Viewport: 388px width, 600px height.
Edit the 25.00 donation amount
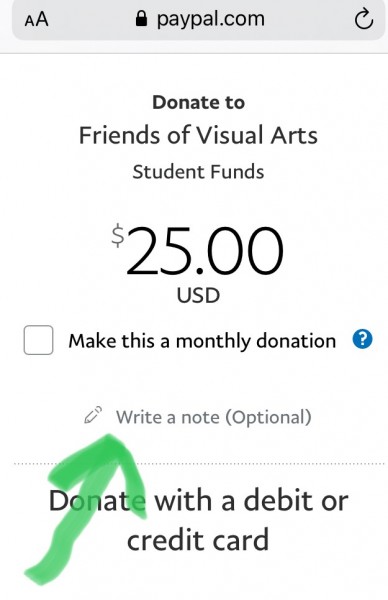pos(205,251)
